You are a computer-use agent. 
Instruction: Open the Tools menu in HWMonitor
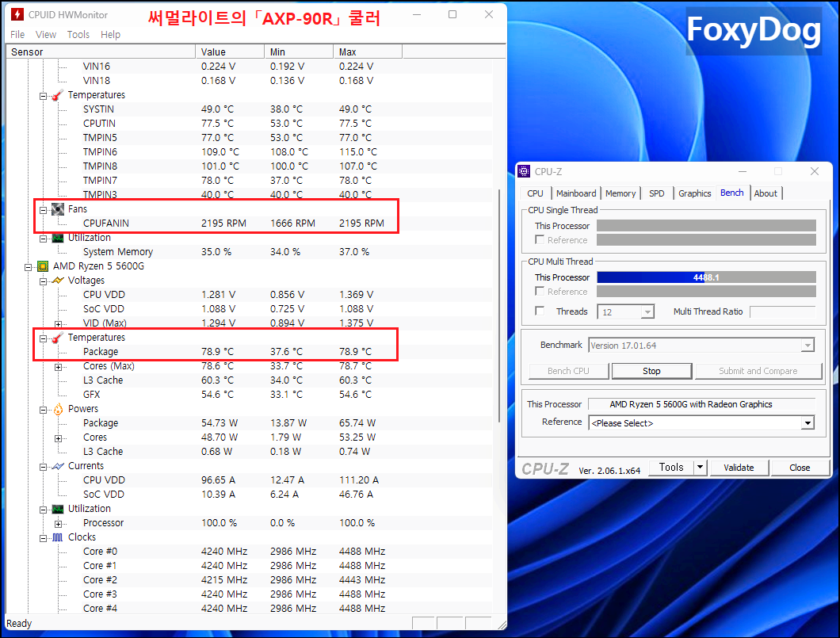[78, 34]
